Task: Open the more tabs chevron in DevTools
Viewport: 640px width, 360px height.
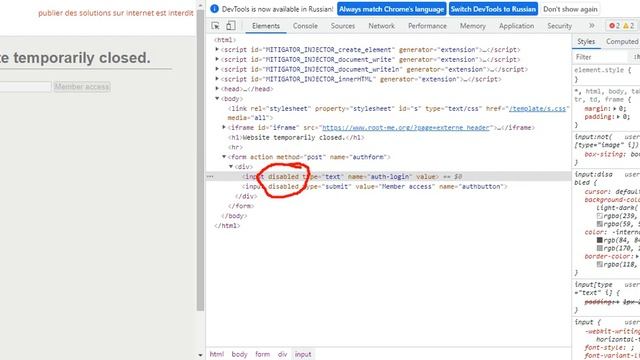Action: tap(591, 26)
